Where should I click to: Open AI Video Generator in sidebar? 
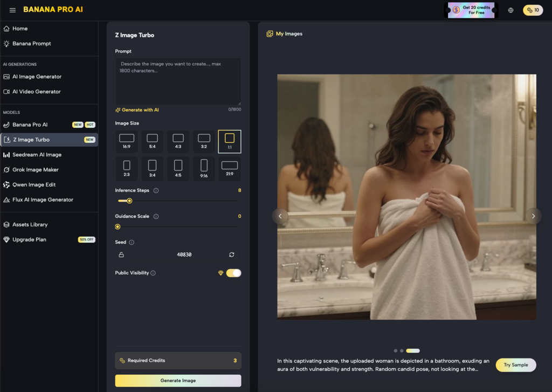(x=37, y=92)
